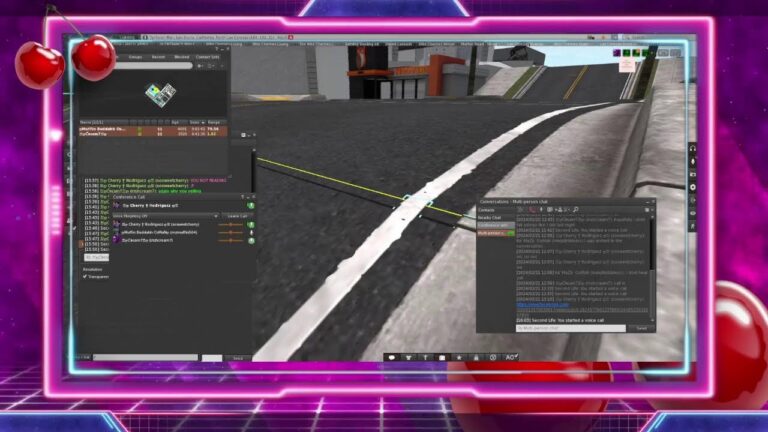Switch to the Groups tab in the People panel
The height and width of the screenshot is (432, 768).
[x=135, y=57]
